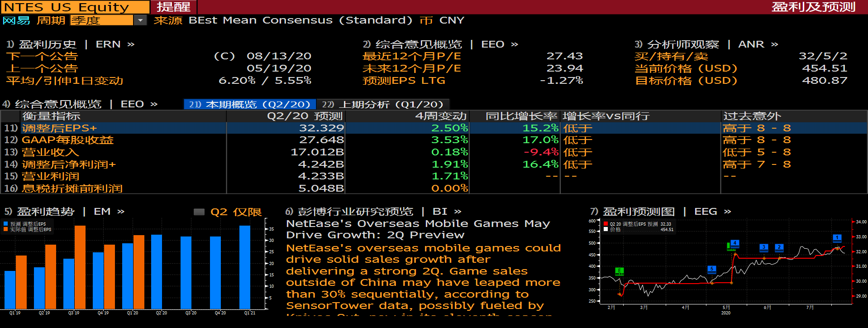Click chart marker numbered 2
This screenshot has width=868, height=328.
(x=779, y=247)
